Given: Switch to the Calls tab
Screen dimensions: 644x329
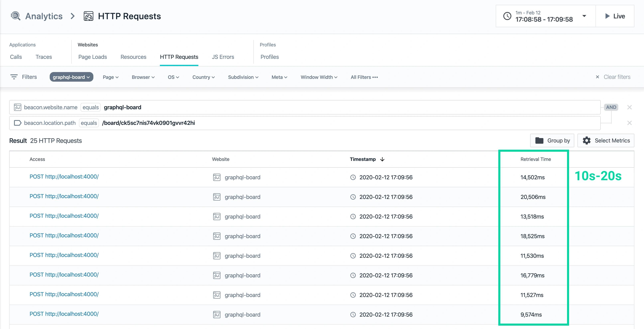Looking at the screenshot, I should 16,57.
